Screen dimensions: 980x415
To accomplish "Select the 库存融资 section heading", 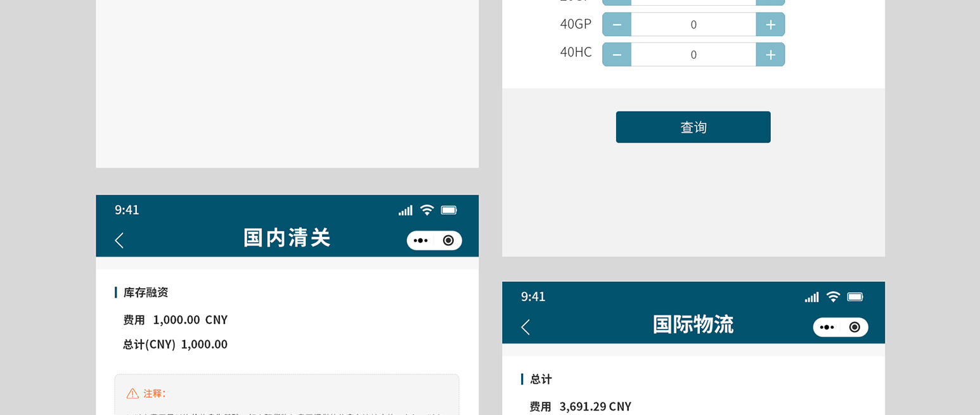I will pos(146,293).
